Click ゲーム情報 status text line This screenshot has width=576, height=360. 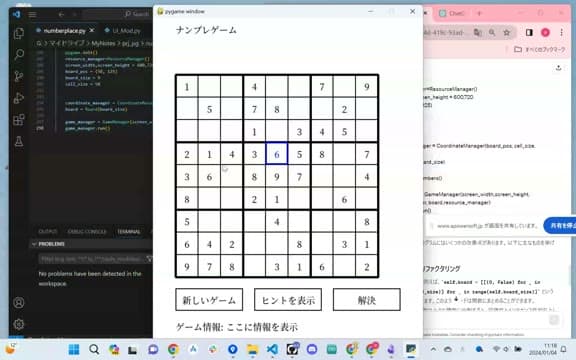(x=237, y=327)
